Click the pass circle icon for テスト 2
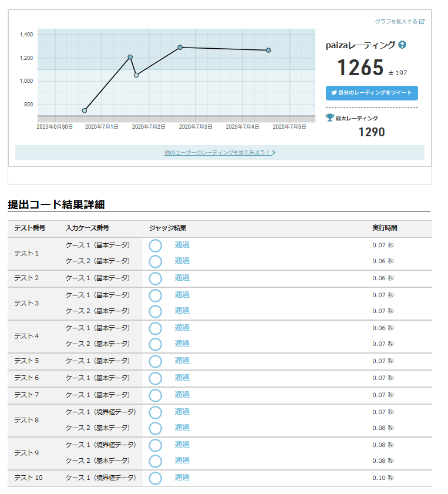This screenshot has width=448, height=494. click(x=155, y=278)
